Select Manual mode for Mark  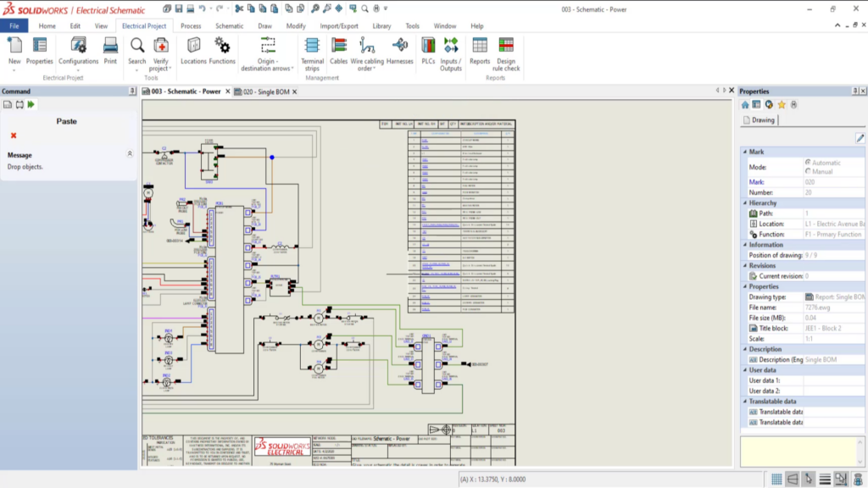[x=807, y=170]
